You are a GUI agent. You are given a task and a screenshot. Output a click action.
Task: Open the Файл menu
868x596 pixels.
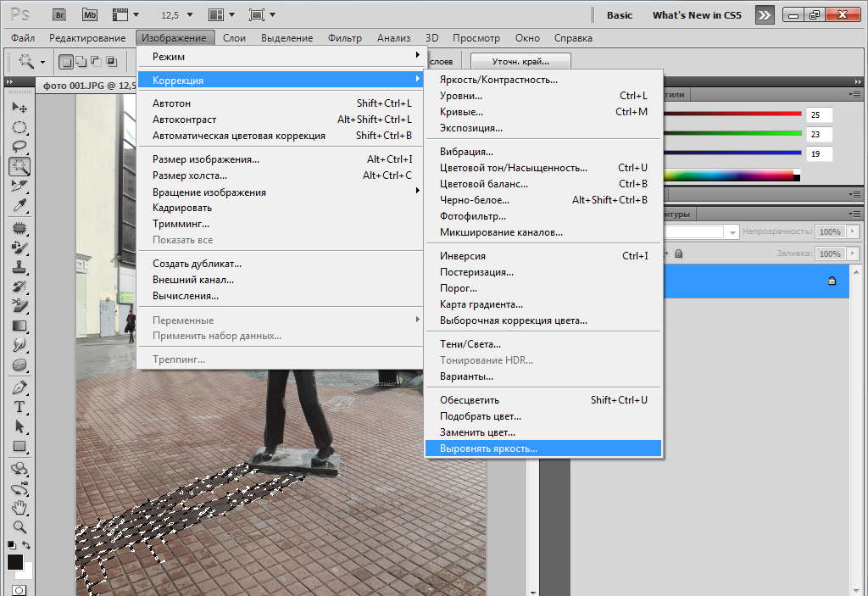pyautogui.click(x=23, y=38)
